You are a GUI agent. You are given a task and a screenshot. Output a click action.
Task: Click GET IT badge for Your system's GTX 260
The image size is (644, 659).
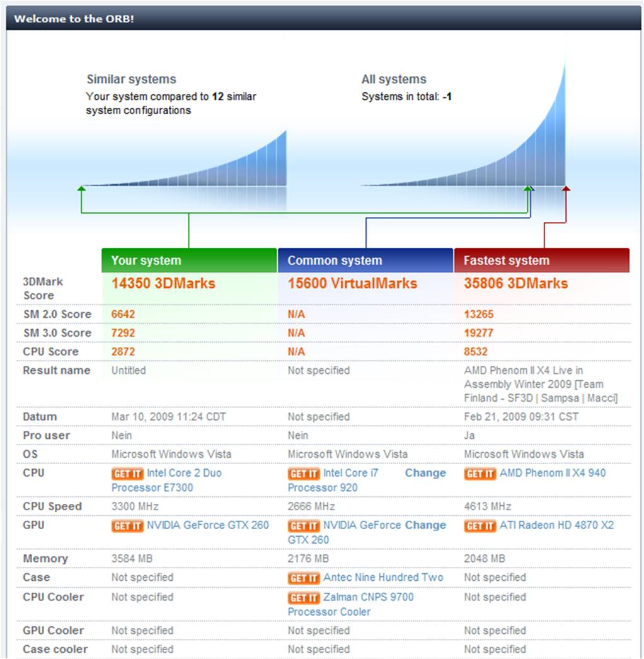coord(127,526)
